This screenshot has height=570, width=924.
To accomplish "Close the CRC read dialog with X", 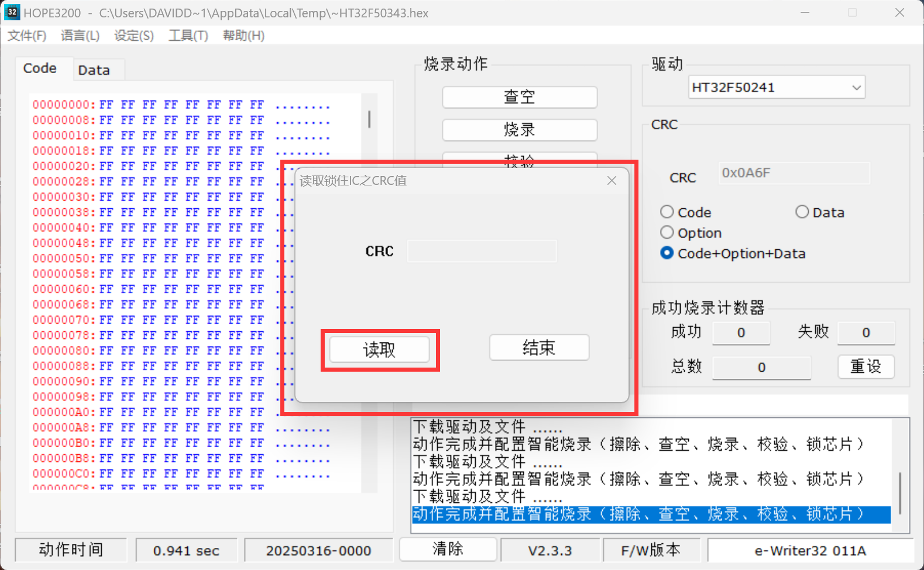I will point(612,181).
